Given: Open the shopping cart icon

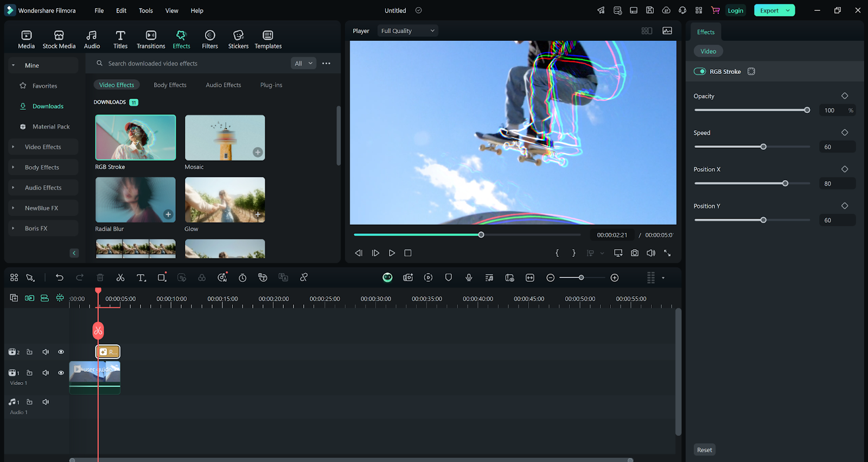Looking at the screenshot, I should point(716,10).
